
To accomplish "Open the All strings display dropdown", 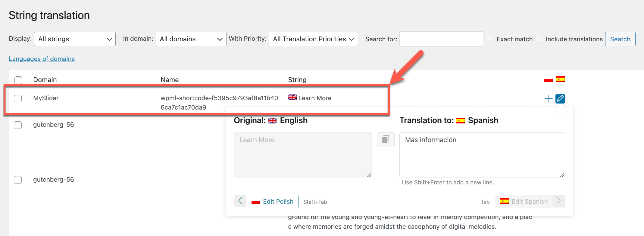I will pos(75,39).
